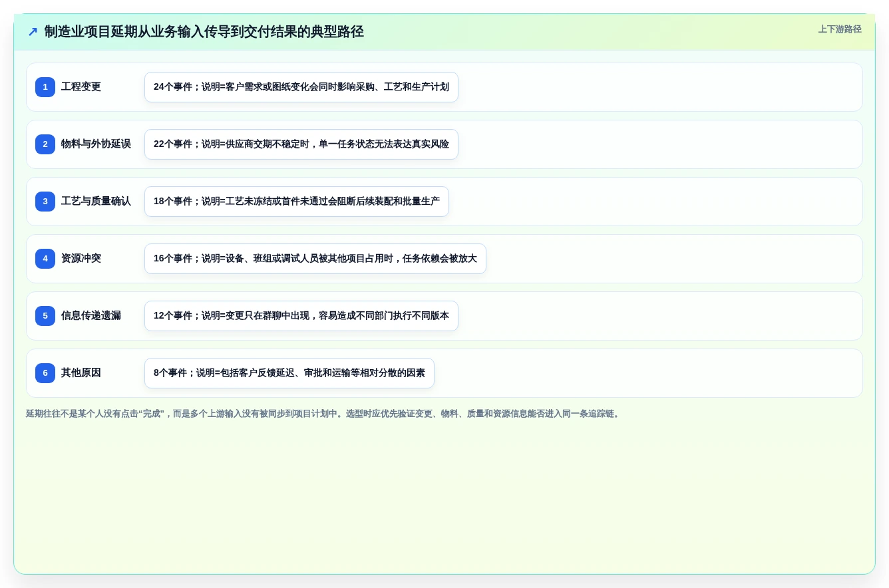Click number badge 2 for 物料与外协延误
This screenshot has width=889, height=588.
tap(45, 144)
